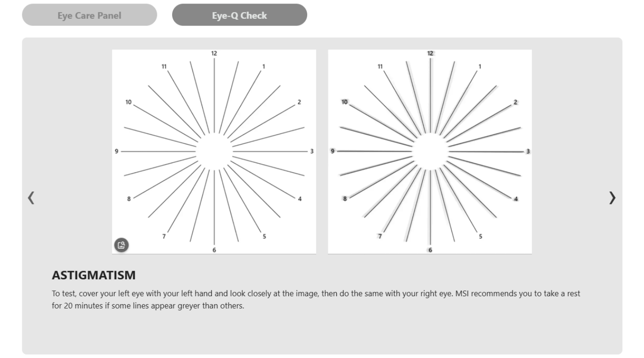
Task: Click number 6 on the right chart
Action: (430, 250)
